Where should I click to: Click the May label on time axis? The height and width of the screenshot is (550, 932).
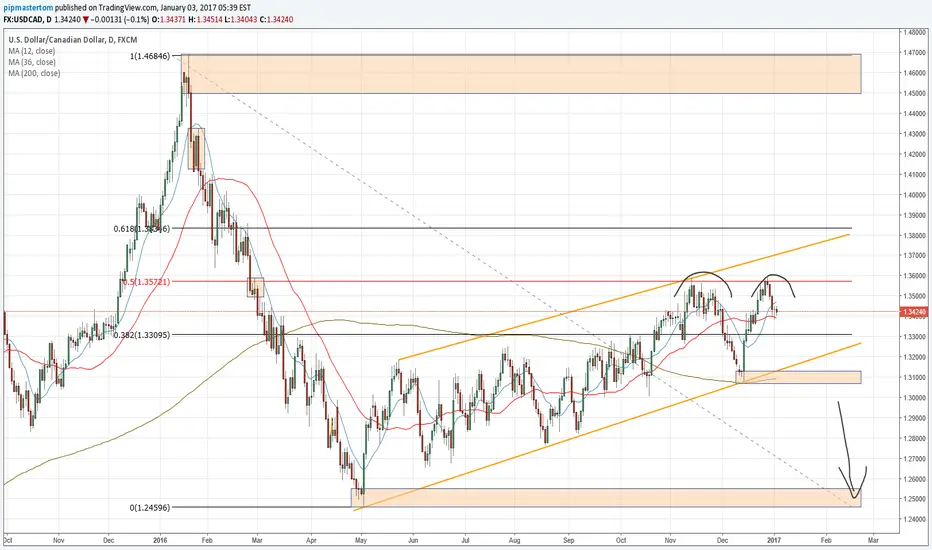tap(361, 540)
